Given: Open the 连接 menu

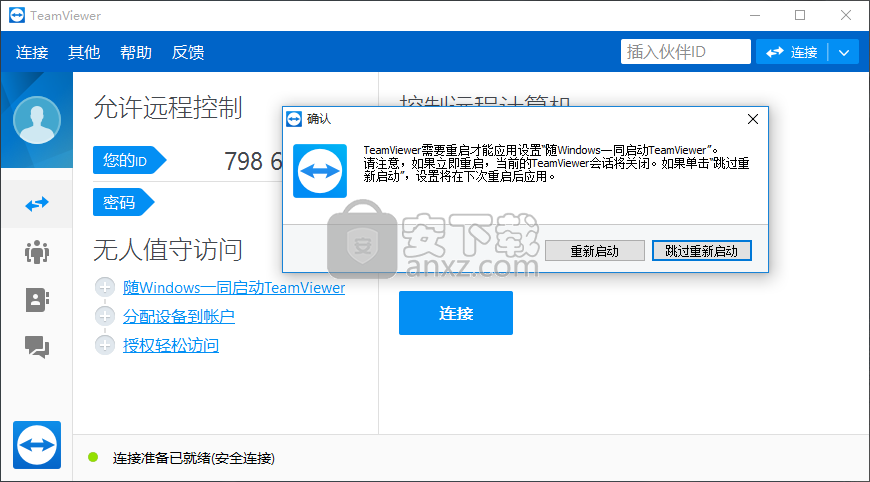Looking at the screenshot, I should click(x=32, y=52).
